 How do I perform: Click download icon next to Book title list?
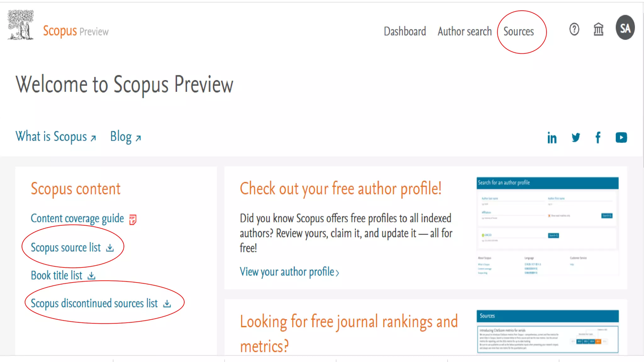point(92,276)
